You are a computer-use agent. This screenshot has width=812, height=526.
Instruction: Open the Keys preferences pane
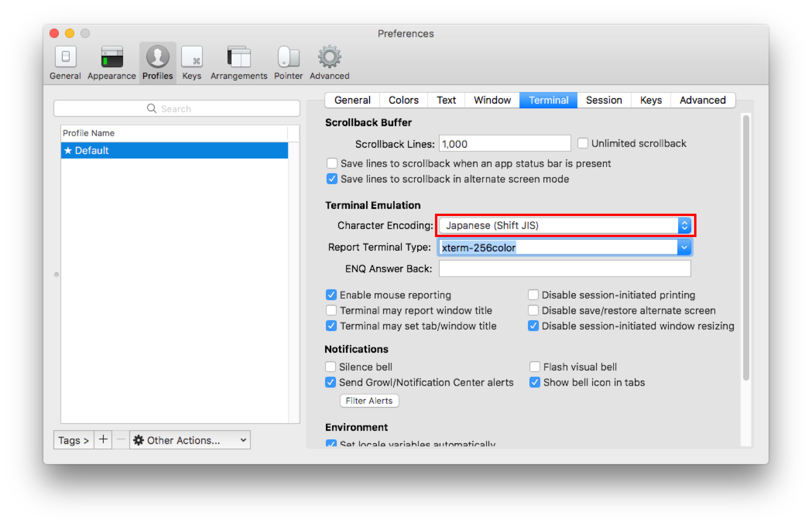(x=191, y=62)
